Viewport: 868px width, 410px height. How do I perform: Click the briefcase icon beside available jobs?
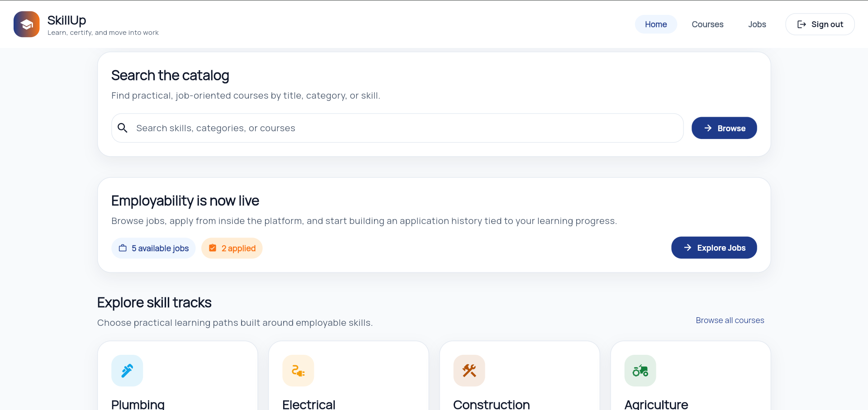(123, 248)
